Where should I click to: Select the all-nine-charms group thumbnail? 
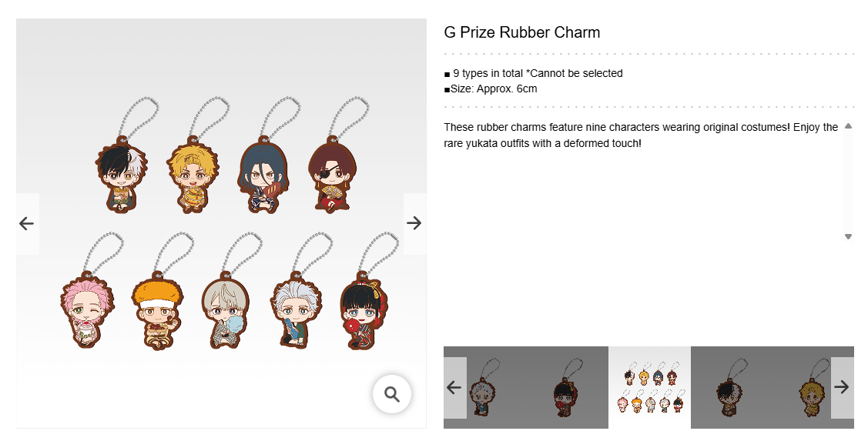[649, 387]
